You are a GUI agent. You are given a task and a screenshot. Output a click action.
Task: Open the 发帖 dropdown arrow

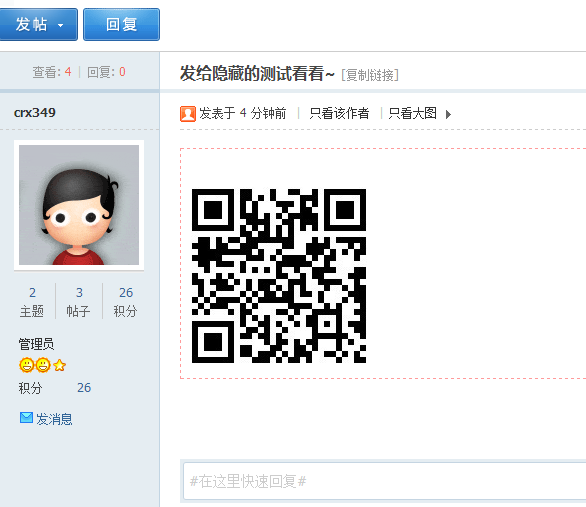[x=61, y=25]
